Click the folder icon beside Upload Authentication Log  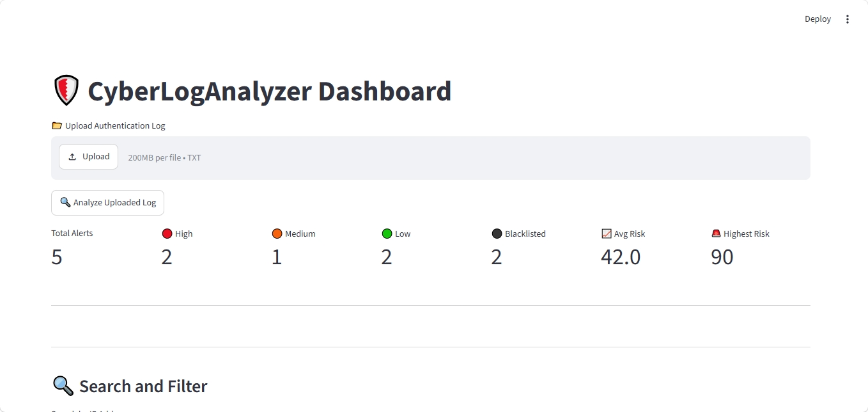pyautogui.click(x=57, y=125)
